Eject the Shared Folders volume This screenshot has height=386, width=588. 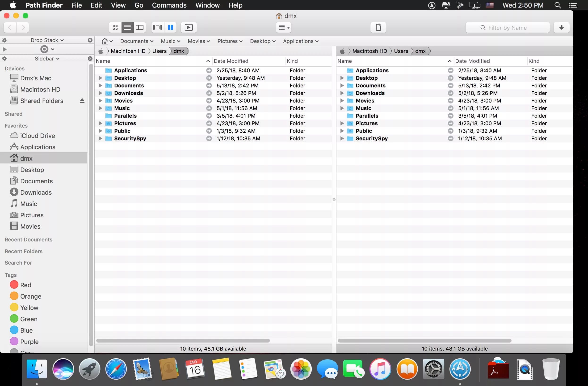82,101
